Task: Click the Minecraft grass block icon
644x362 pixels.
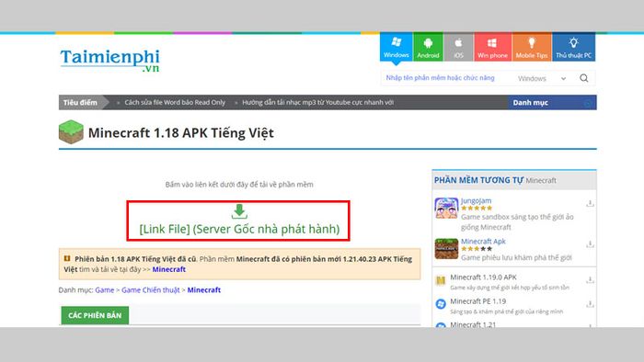Action: coord(71,132)
